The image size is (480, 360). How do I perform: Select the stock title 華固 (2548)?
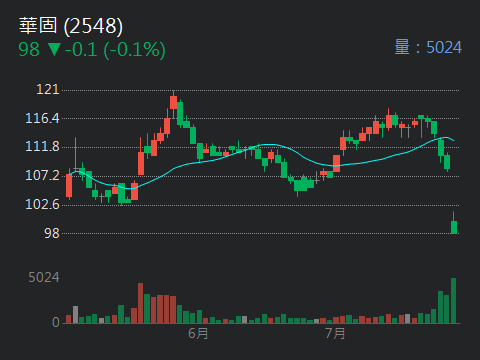pyautogui.click(x=71, y=26)
